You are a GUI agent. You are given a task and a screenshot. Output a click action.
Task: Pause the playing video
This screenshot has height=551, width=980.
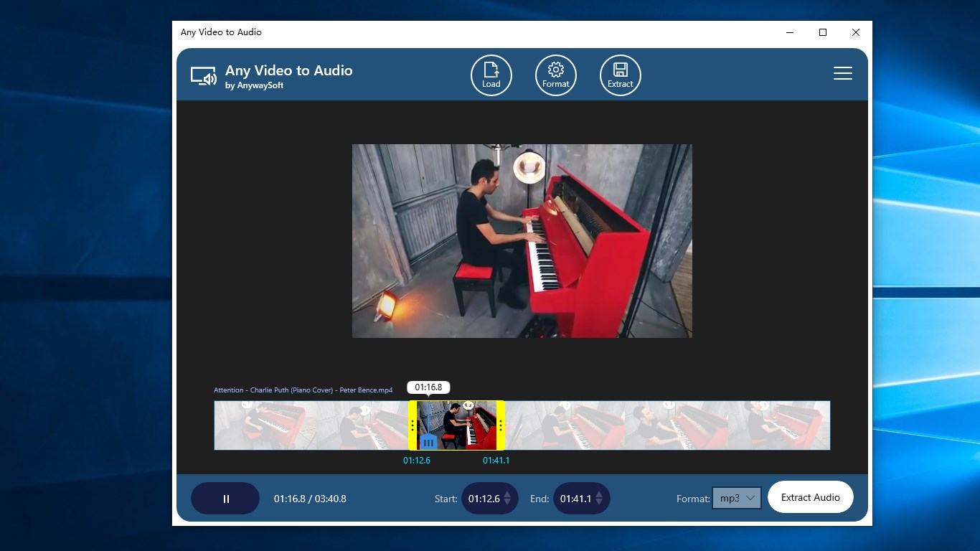[x=225, y=498]
